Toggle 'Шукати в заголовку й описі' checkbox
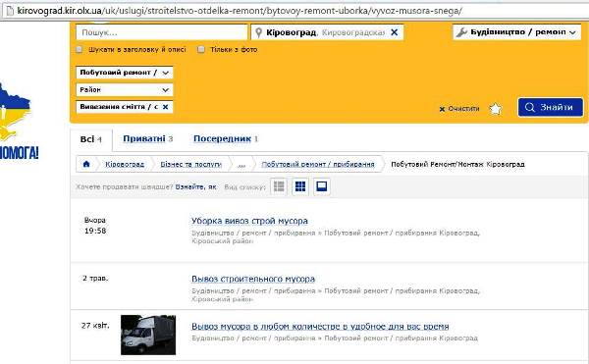 pyautogui.click(x=79, y=49)
